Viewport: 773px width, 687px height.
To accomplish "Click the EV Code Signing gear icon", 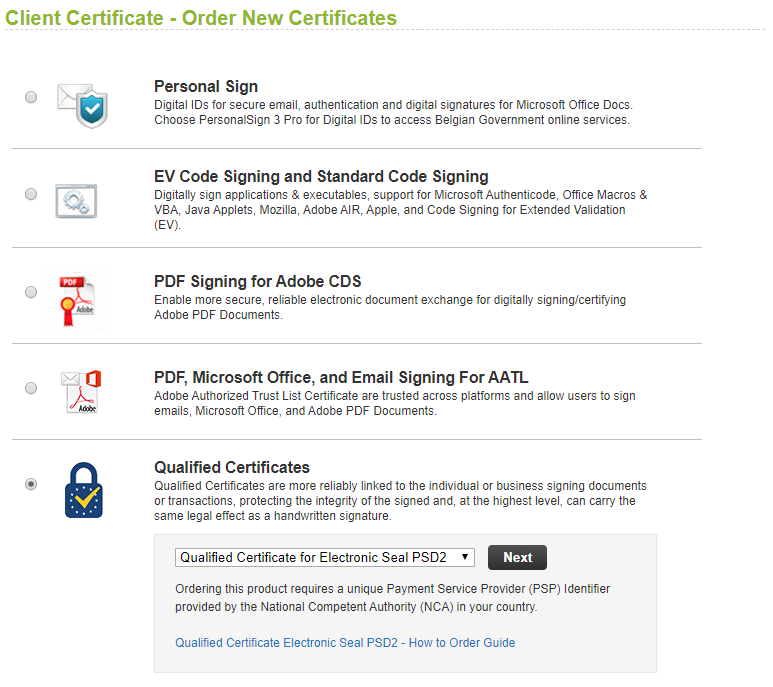I will pyautogui.click(x=77, y=198).
